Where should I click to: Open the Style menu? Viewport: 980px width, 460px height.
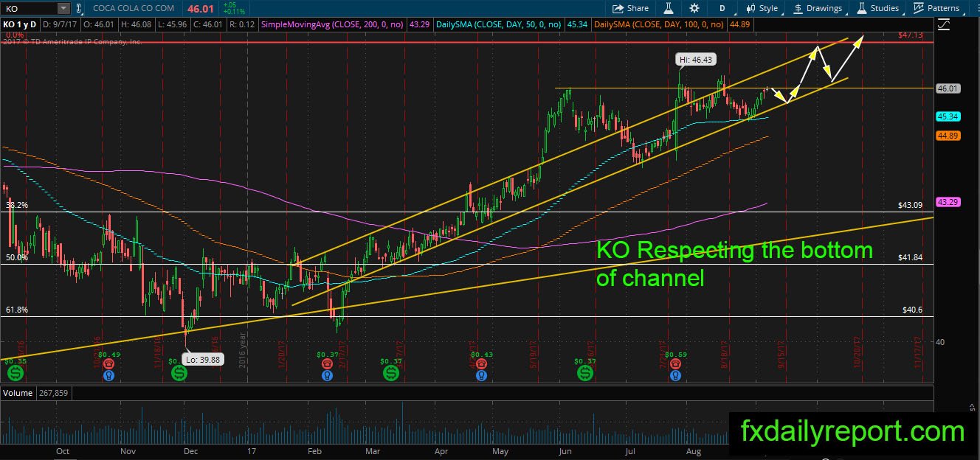click(762, 8)
